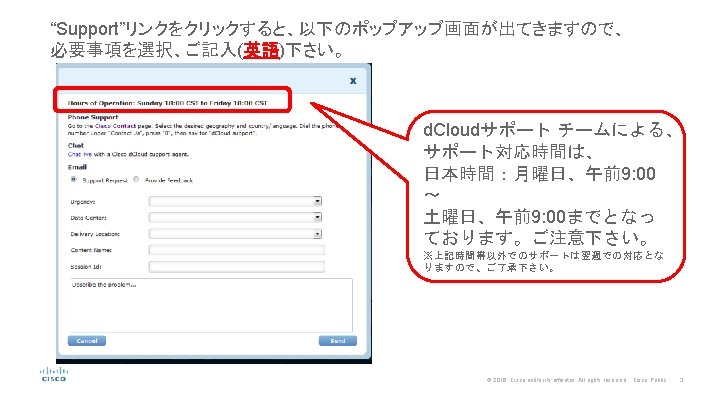
Task: Click the Cisco logo
Action: pos(54,374)
